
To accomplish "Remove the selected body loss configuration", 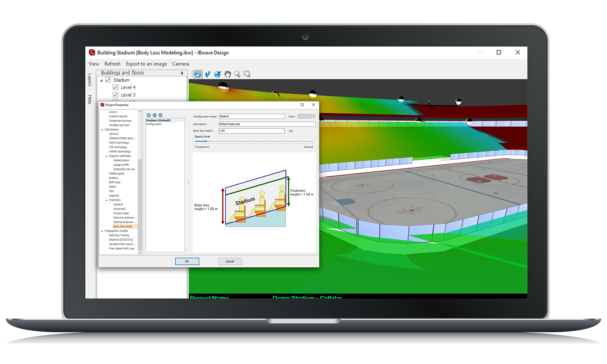I will click(155, 115).
